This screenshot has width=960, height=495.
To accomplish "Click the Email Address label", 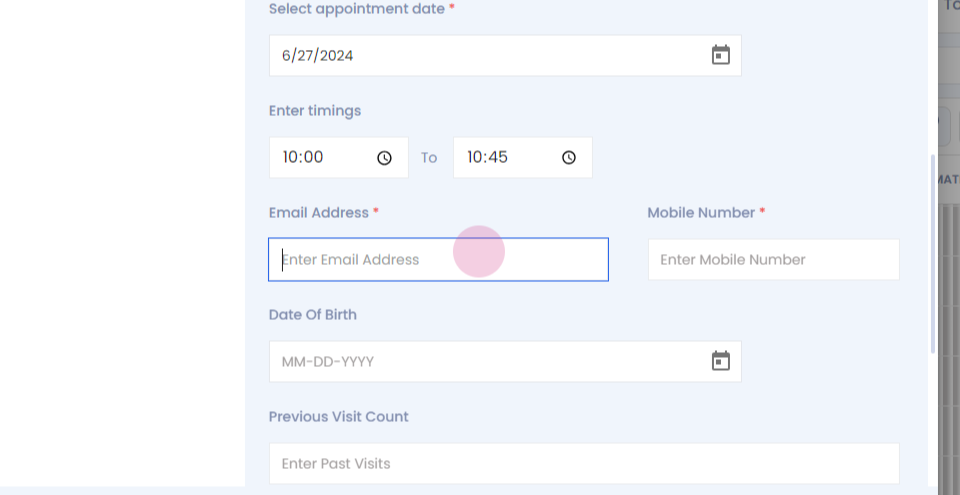I will pyautogui.click(x=319, y=213).
